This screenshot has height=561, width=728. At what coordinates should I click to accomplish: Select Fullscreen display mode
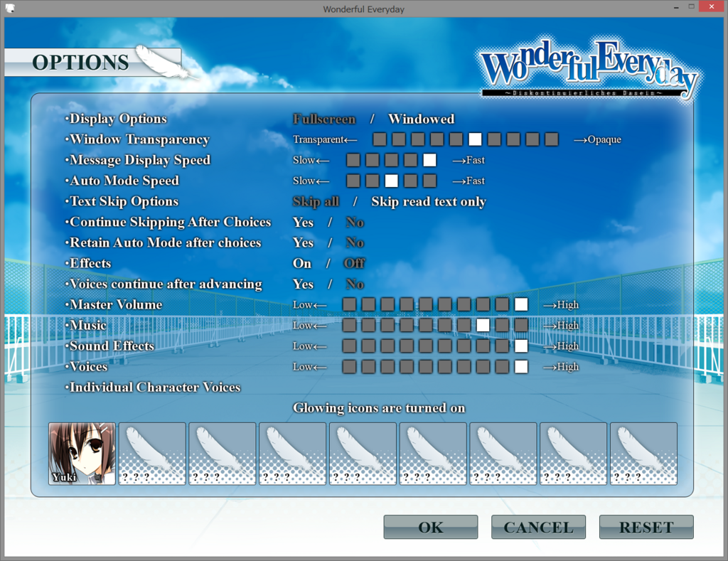[x=324, y=119]
